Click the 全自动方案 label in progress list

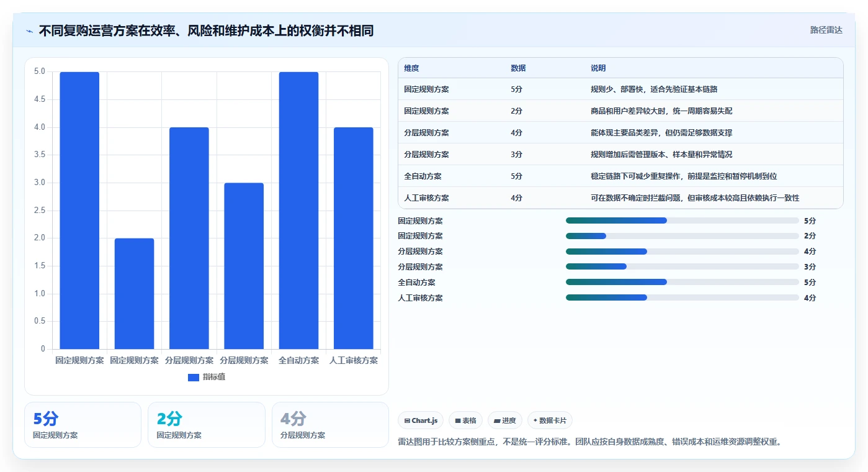point(416,283)
